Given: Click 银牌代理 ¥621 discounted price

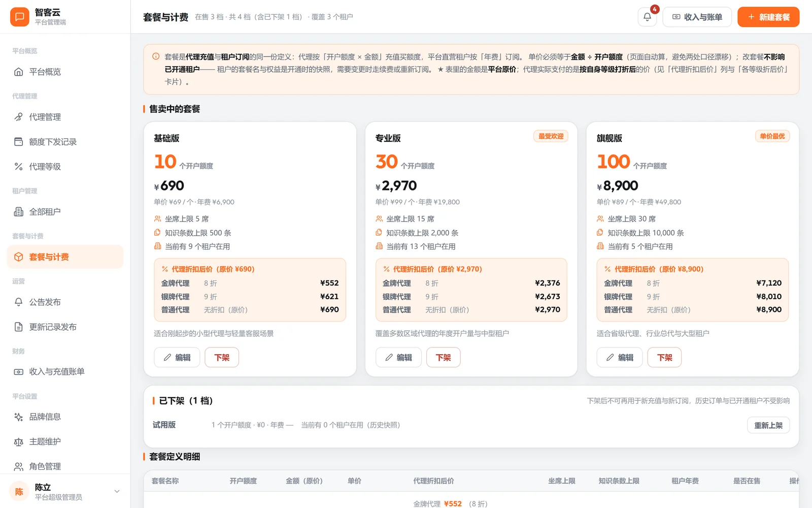Looking at the screenshot, I should [x=329, y=296].
